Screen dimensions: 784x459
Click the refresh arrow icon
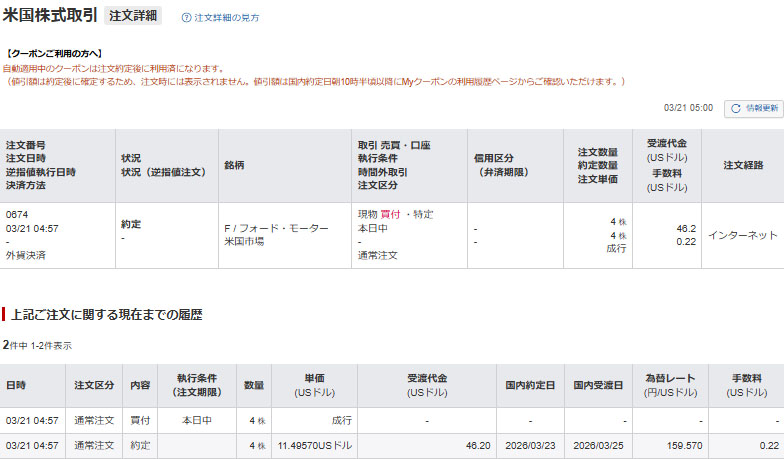736,108
